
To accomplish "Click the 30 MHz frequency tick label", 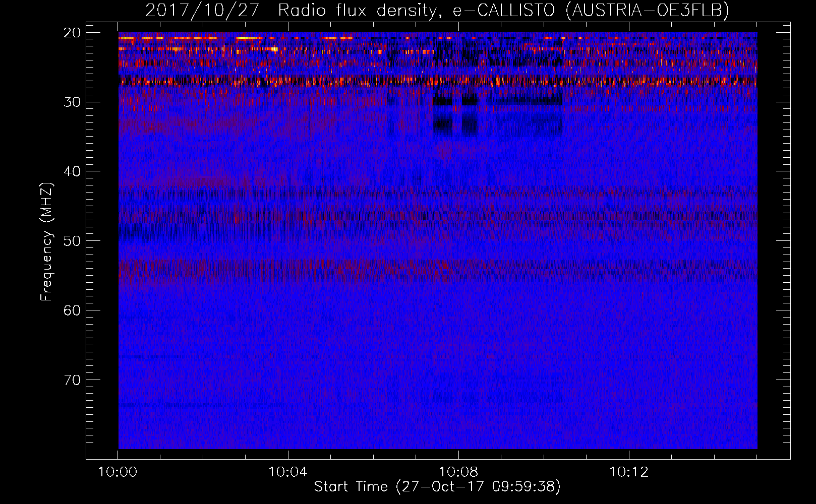I will [x=73, y=102].
